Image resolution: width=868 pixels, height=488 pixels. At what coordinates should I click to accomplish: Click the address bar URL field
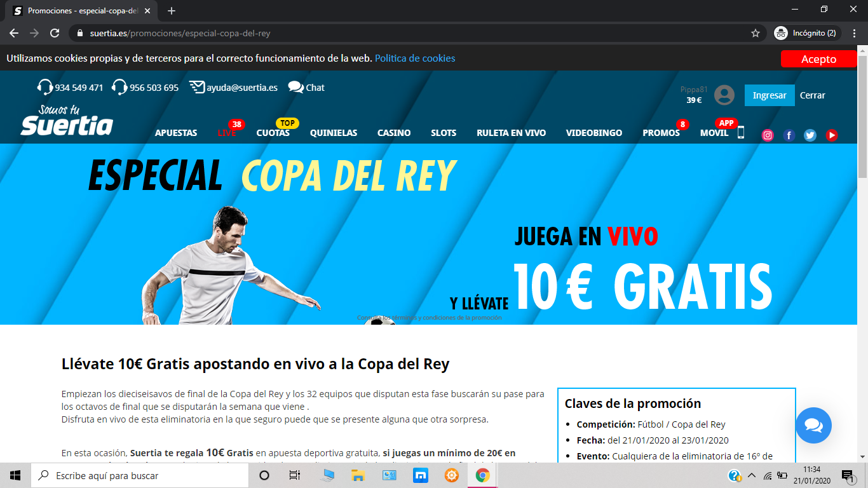coord(416,33)
